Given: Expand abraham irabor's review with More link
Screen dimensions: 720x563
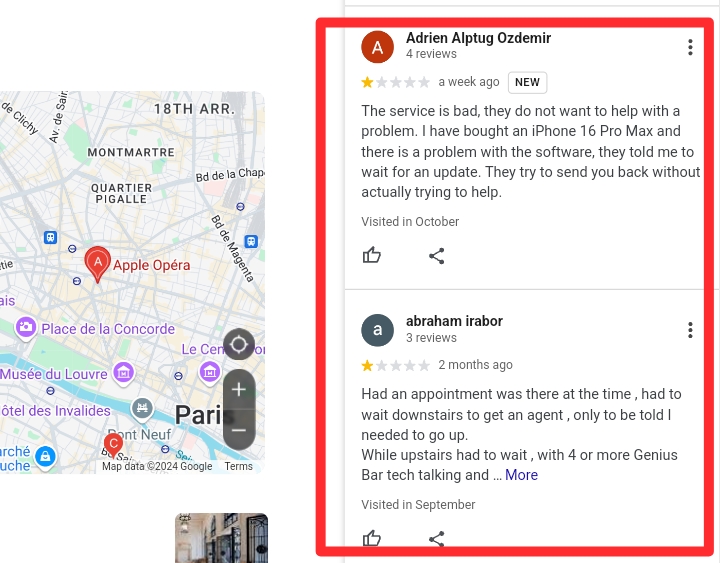Looking at the screenshot, I should [x=521, y=475].
